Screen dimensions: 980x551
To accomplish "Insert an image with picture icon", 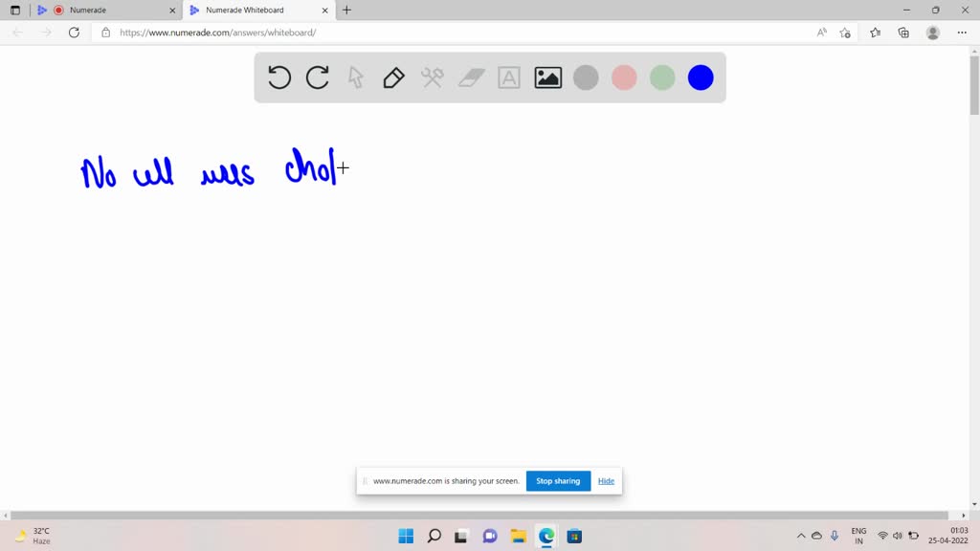I will (x=548, y=77).
